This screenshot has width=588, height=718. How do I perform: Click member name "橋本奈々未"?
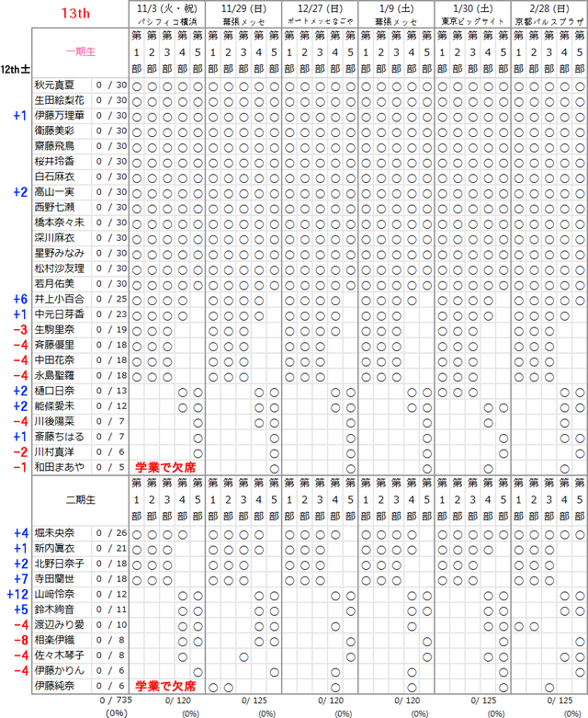(x=60, y=222)
